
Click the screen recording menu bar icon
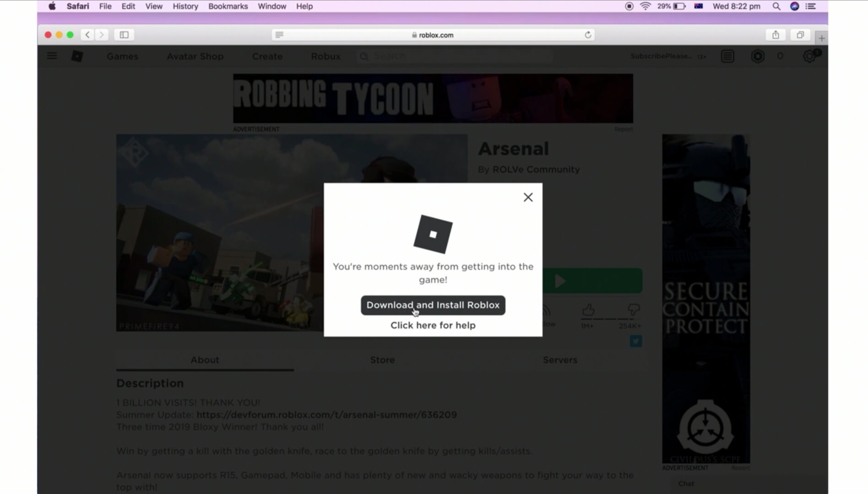tap(629, 6)
